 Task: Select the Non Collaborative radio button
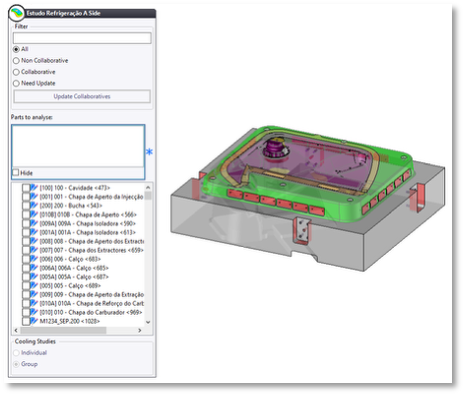click(16, 61)
